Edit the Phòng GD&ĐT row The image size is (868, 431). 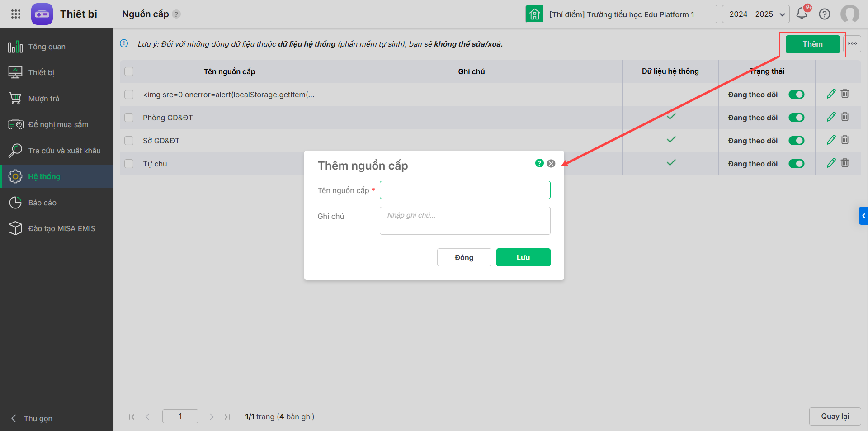831,117
